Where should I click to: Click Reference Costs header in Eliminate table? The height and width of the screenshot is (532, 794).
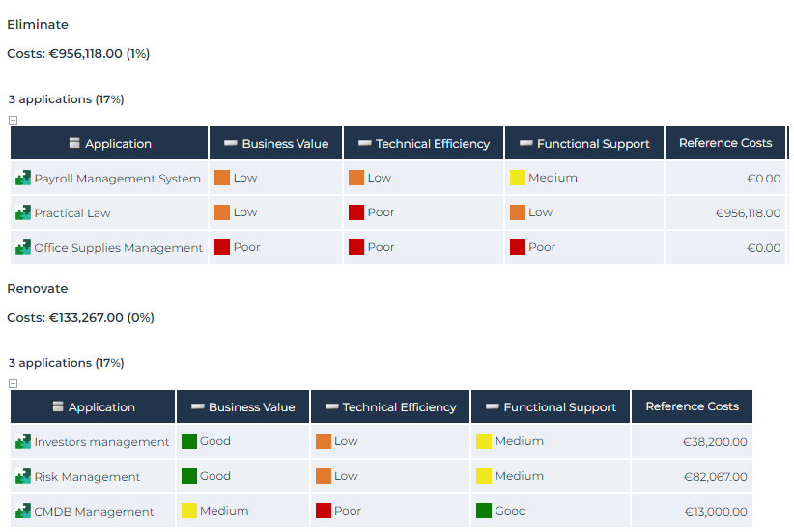(725, 143)
